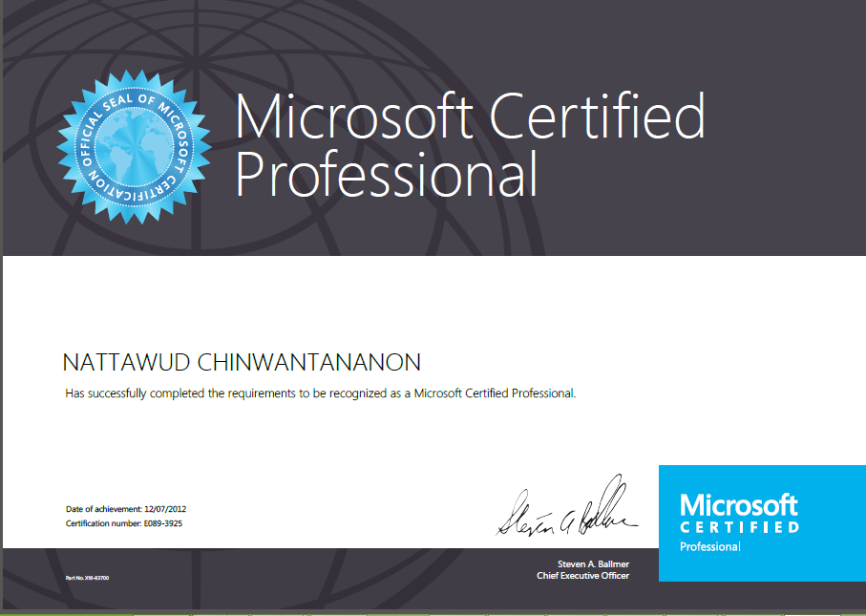Click the 'Professional' label in the blue logo
This screenshot has height=616, width=866.
click(x=709, y=546)
